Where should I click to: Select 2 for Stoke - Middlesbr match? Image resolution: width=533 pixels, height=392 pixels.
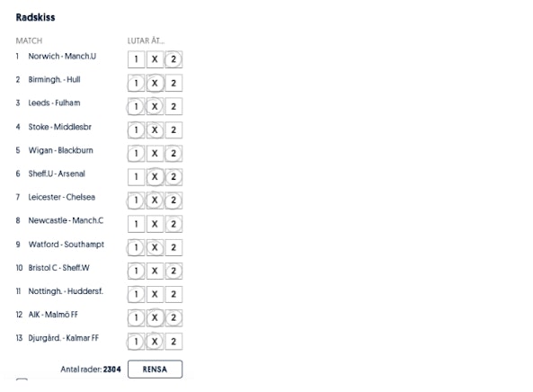173,129
